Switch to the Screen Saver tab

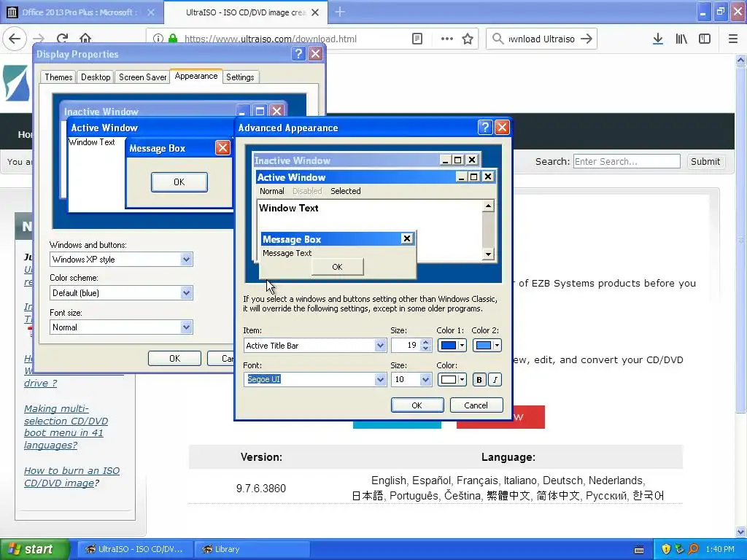[143, 77]
